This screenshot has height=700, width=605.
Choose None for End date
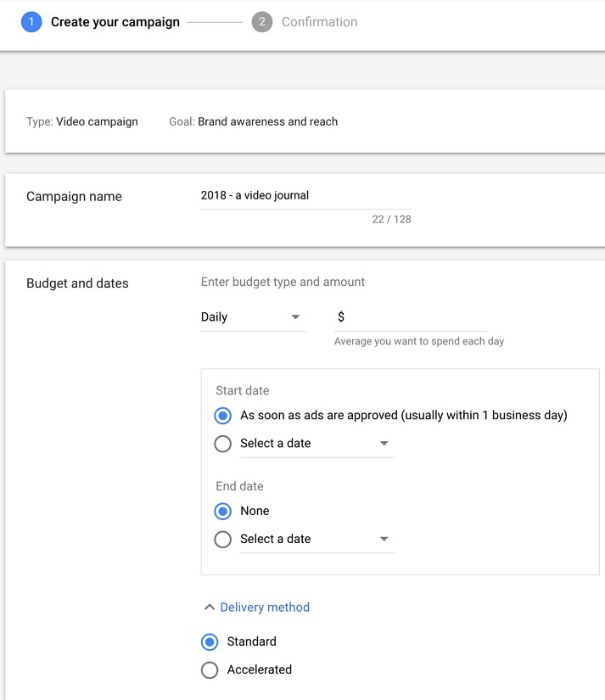click(223, 511)
